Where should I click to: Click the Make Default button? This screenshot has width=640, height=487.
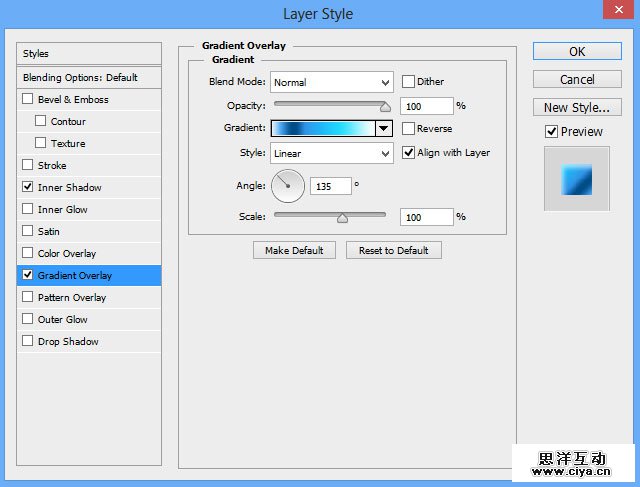294,250
